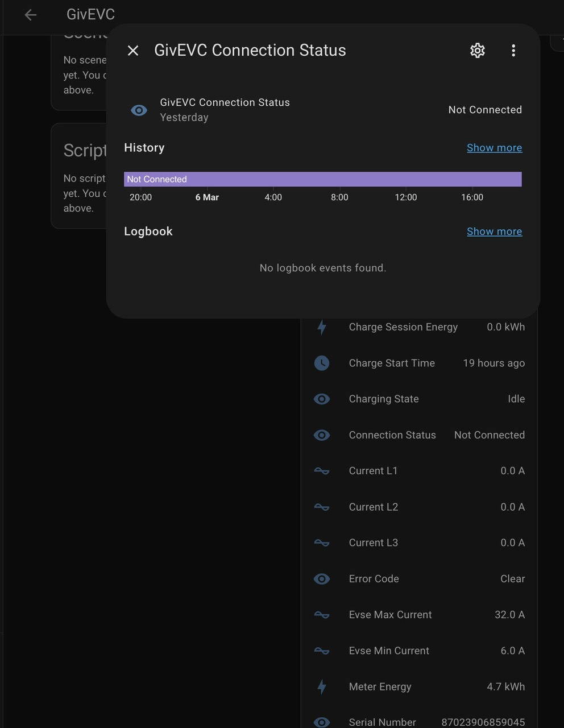
Task: Open the three-dot overflow menu
Action: pos(513,51)
